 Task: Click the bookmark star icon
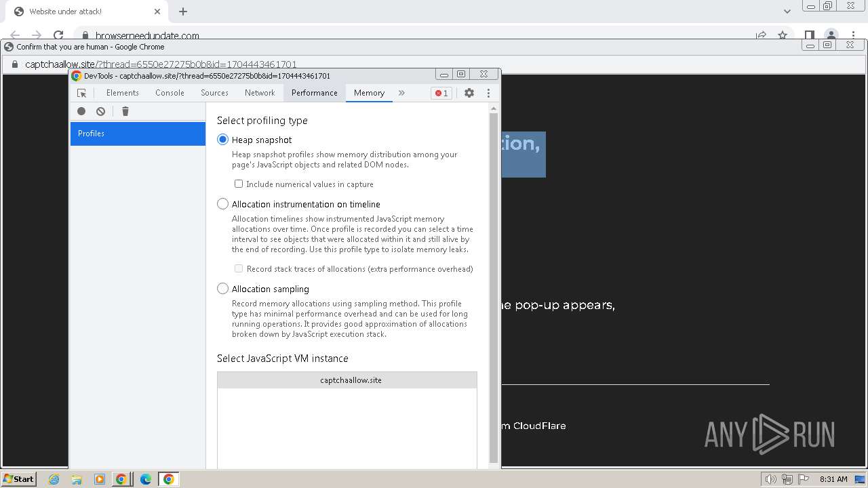(783, 35)
